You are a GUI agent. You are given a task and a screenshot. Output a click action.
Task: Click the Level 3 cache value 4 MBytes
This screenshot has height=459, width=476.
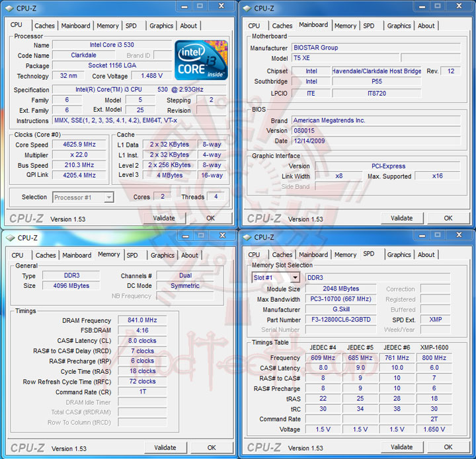tap(170, 175)
